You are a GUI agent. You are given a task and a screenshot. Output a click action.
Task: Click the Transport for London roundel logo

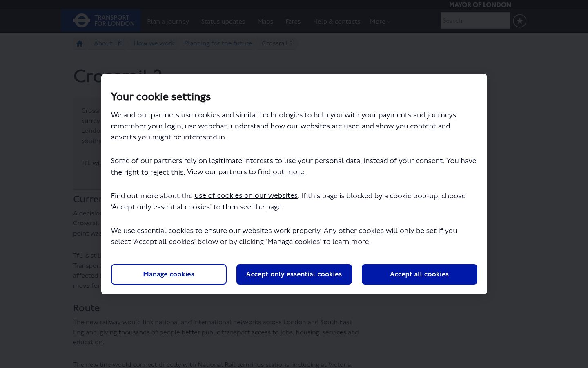pos(82,20)
